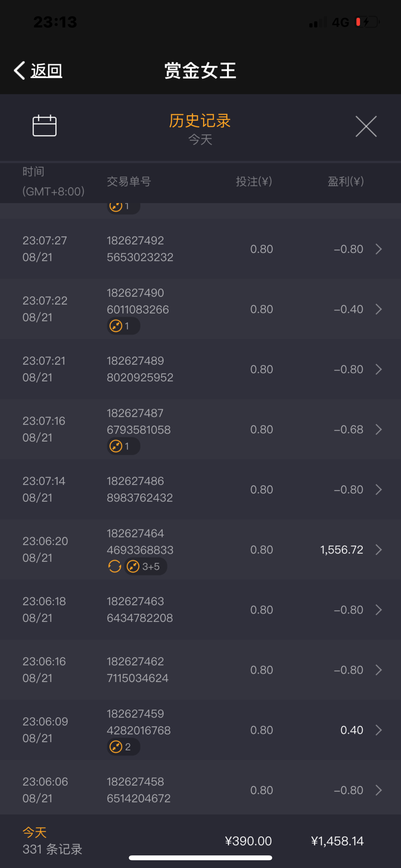Close the history records panel

pyautogui.click(x=365, y=126)
